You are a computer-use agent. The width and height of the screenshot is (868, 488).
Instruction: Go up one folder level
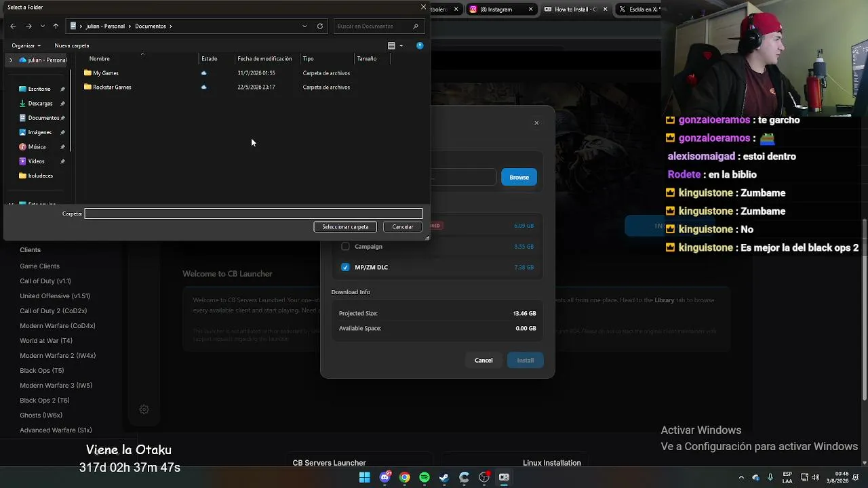[x=56, y=26]
